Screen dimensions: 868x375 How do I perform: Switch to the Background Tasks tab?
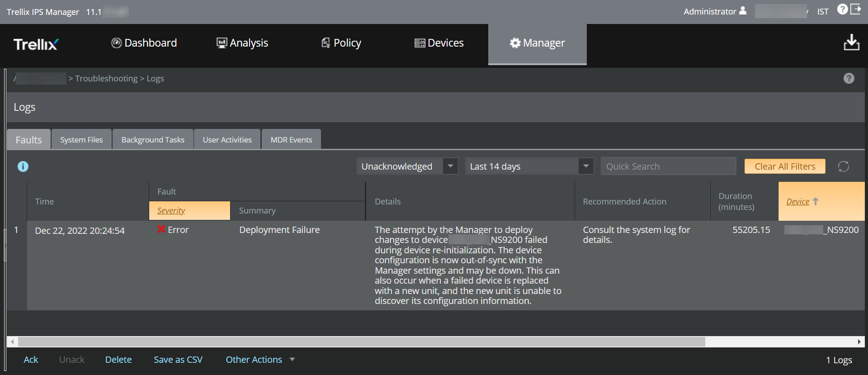(153, 139)
